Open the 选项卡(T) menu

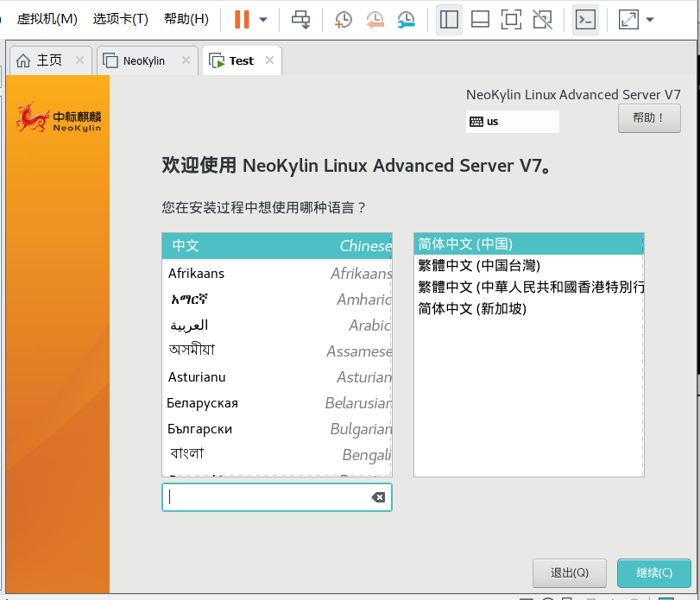tap(121, 19)
